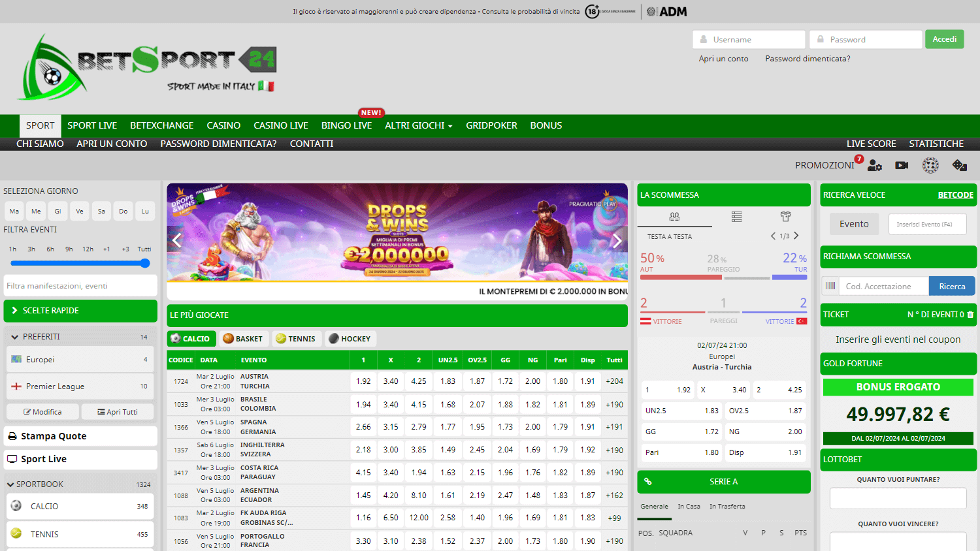Click the Modifica button
Screen dimensions: 980x551
[42, 412]
